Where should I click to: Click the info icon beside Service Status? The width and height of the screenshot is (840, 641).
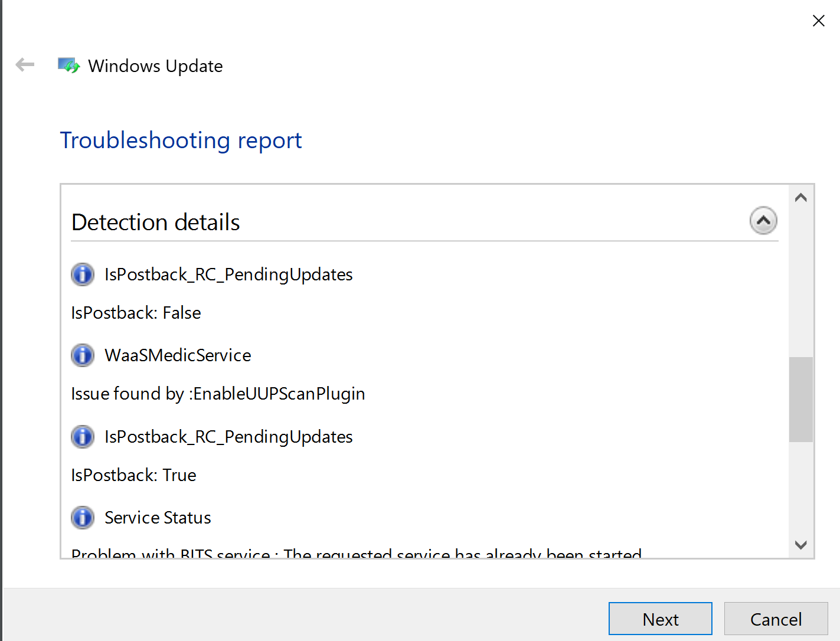[83, 518]
